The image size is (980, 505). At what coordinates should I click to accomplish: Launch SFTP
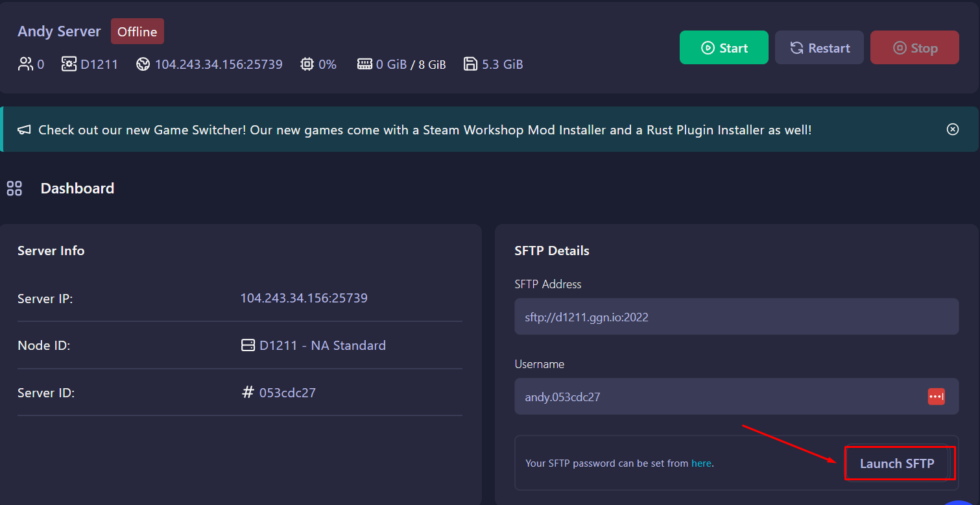(898, 463)
